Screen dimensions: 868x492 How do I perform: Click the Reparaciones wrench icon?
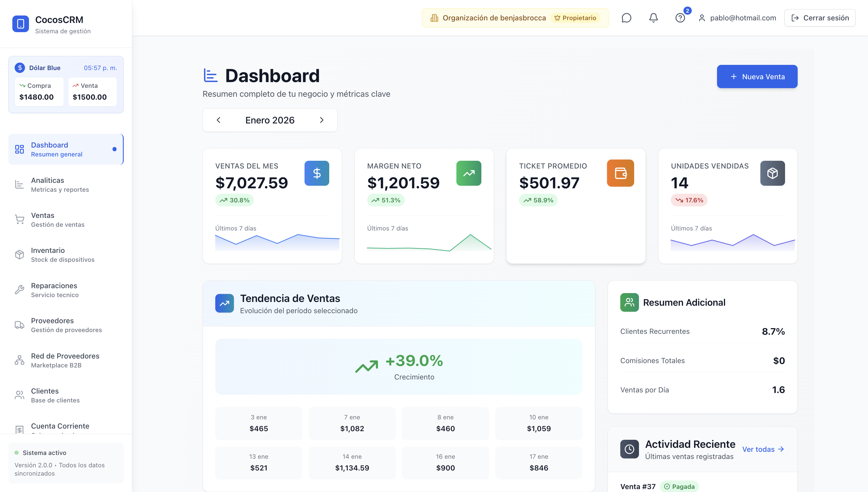[19, 290]
